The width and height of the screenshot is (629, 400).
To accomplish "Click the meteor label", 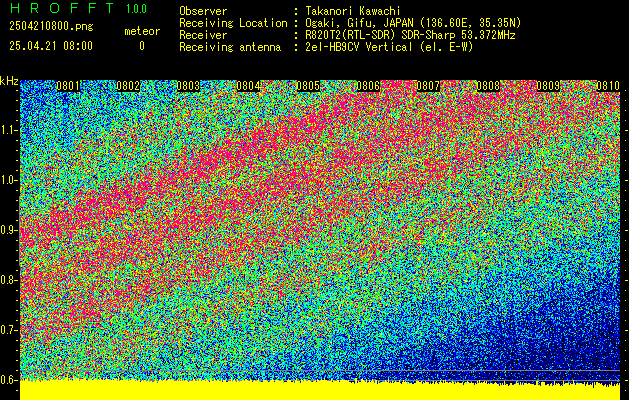I will (x=142, y=31).
